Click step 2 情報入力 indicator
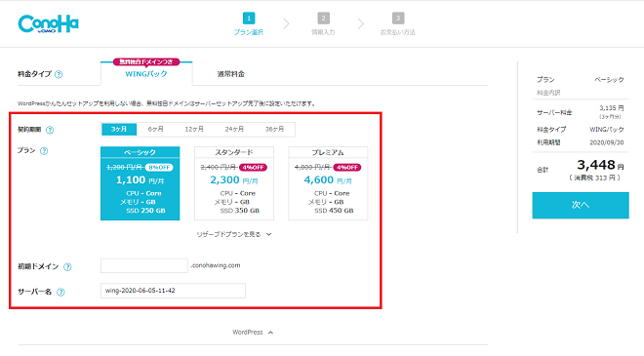The width and height of the screenshot is (644, 356). [x=323, y=23]
